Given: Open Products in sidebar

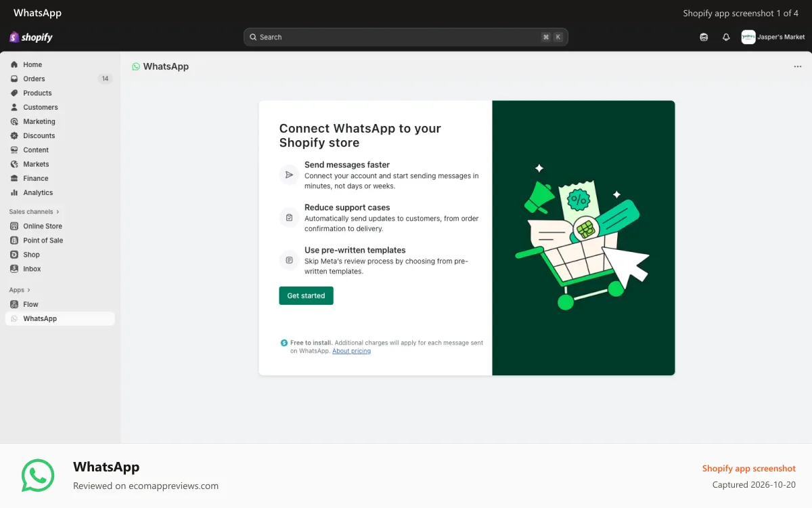Looking at the screenshot, I should 37,93.
